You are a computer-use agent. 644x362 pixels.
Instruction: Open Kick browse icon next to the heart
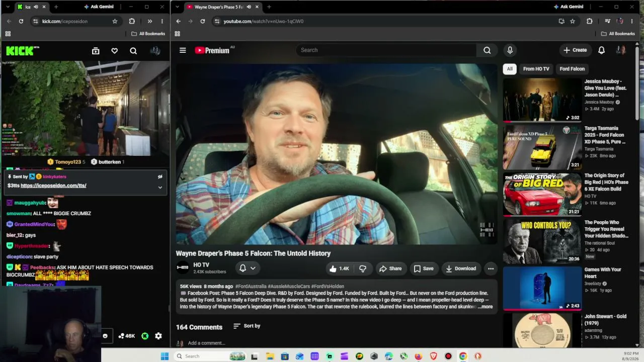(x=96, y=51)
